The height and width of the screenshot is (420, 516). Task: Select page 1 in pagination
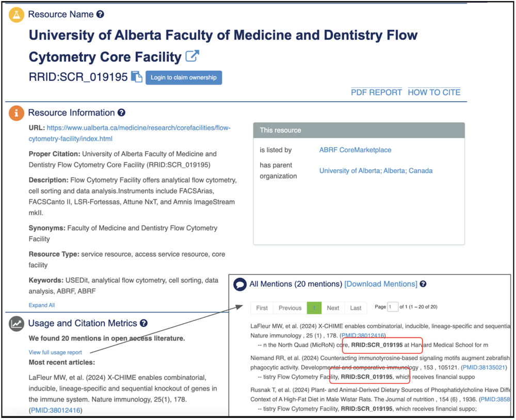pos(314,308)
